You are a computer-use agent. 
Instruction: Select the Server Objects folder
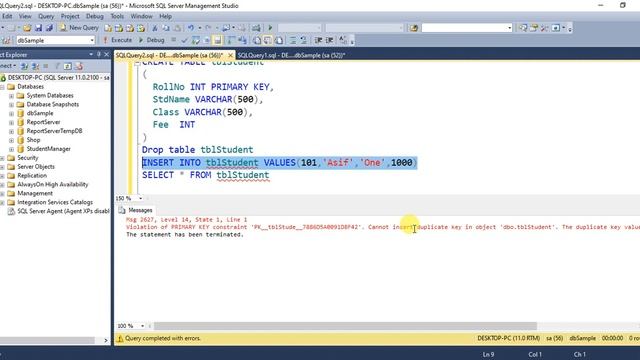pos(36,167)
